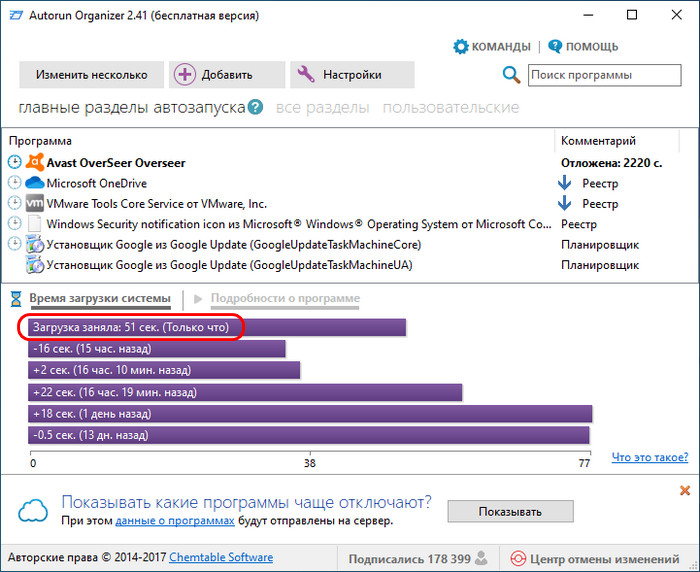
Task: Open the ПОМОЩЬ help icon
Action: pos(555,46)
